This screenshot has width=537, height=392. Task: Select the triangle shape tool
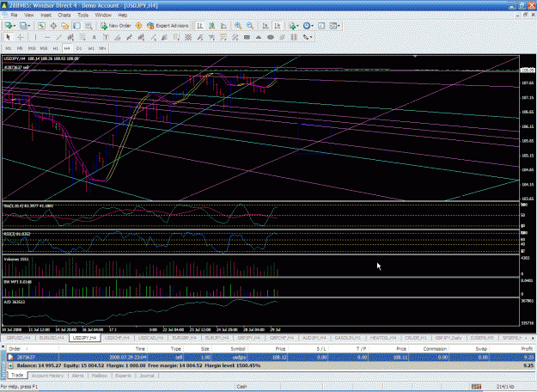point(259,37)
